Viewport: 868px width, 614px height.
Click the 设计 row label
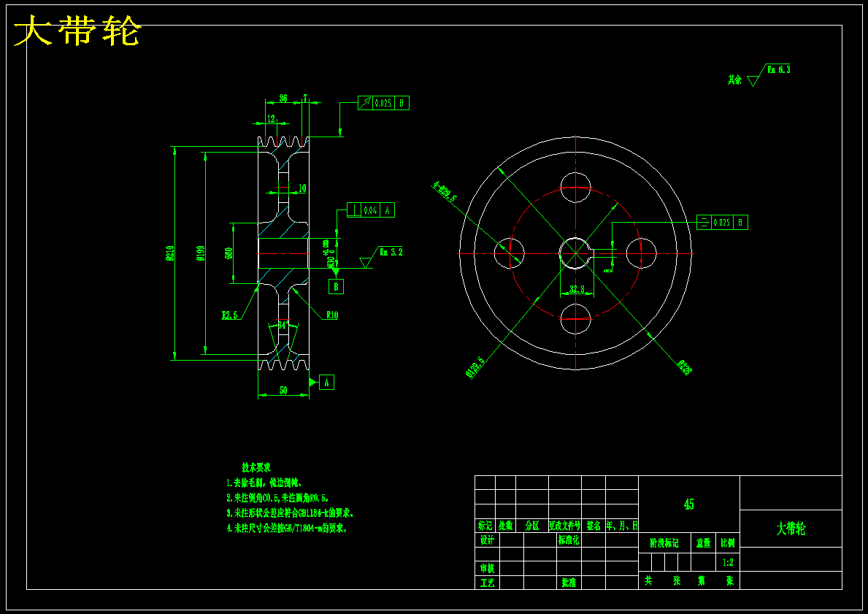(x=487, y=540)
